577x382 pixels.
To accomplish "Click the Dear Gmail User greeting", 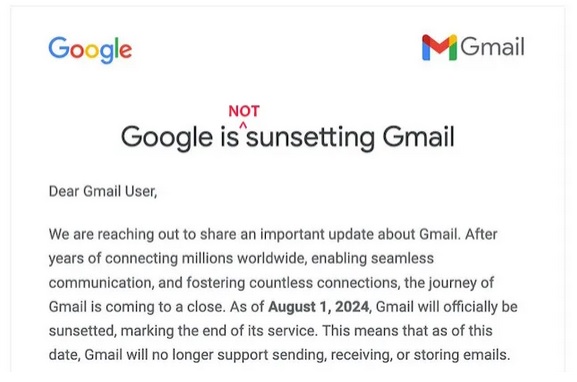I will (103, 191).
